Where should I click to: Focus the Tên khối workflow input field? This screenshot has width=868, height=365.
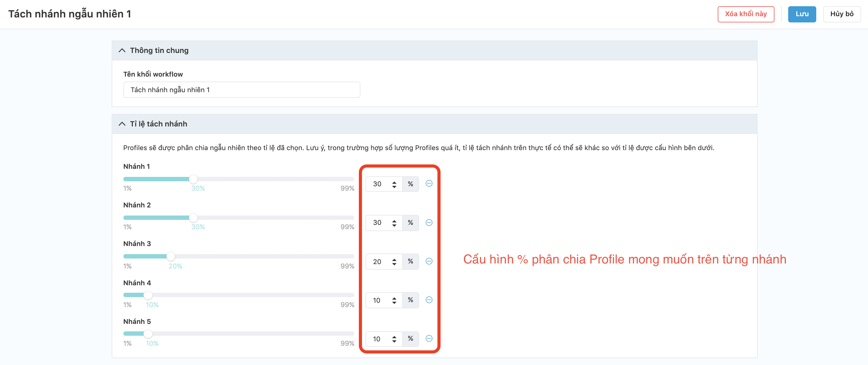(x=242, y=90)
